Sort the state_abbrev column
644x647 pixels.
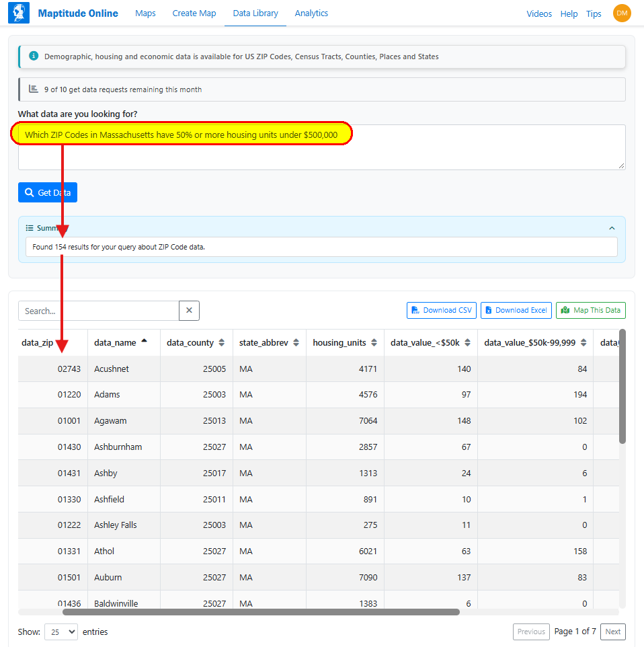point(296,342)
